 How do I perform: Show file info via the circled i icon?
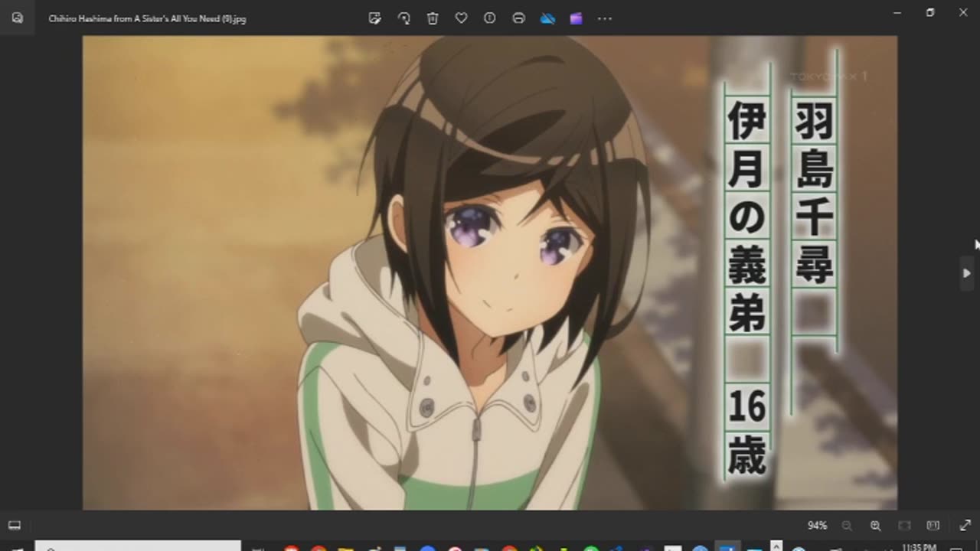pos(490,18)
